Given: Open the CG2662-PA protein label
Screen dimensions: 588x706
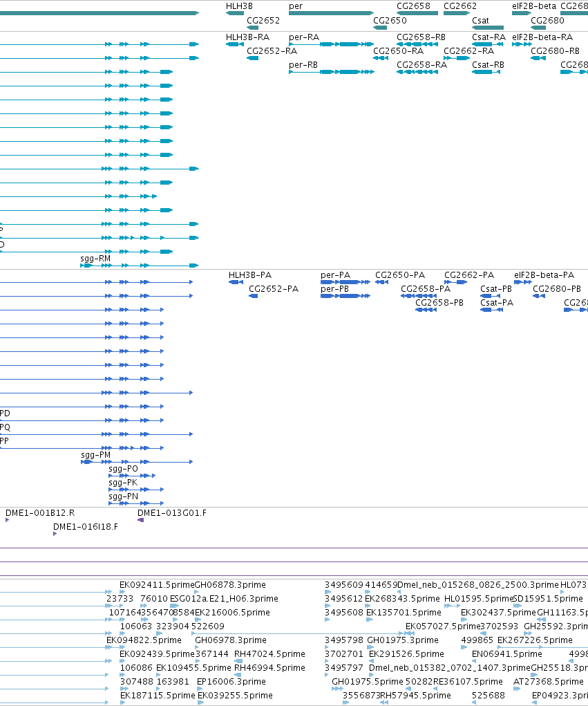Looking at the screenshot, I should coord(469,275).
